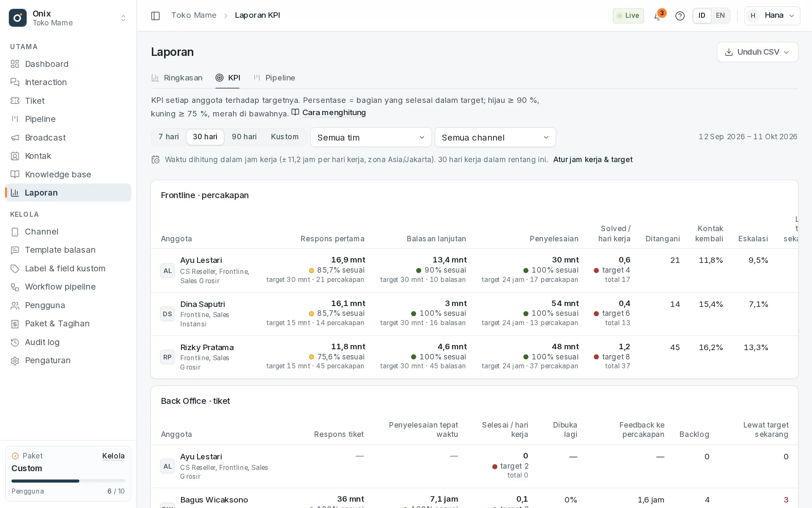The height and width of the screenshot is (508, 812).
Task: Click the Live status badge
Action: 628,16
